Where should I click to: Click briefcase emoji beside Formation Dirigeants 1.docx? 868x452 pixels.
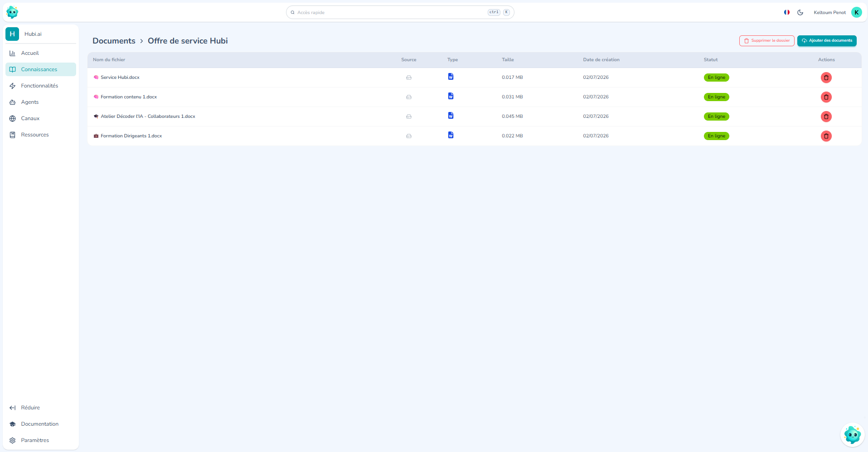click(x=96, y=136)
